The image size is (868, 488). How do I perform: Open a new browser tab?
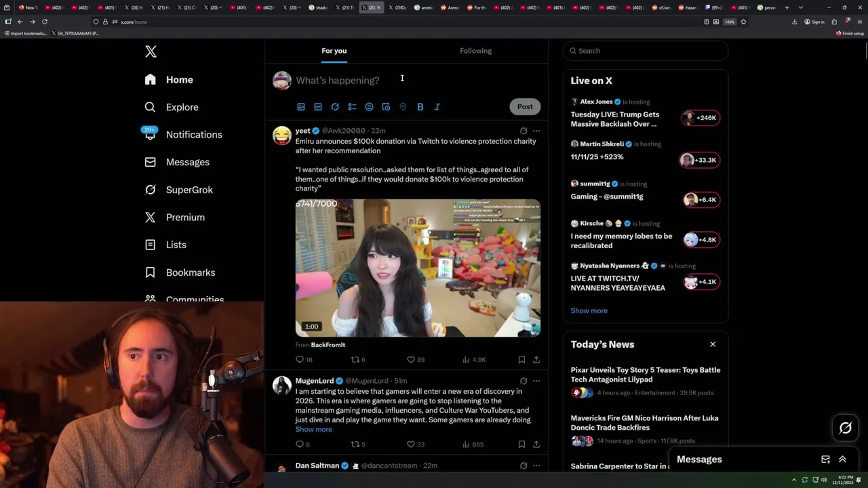[x=787, y=7]
